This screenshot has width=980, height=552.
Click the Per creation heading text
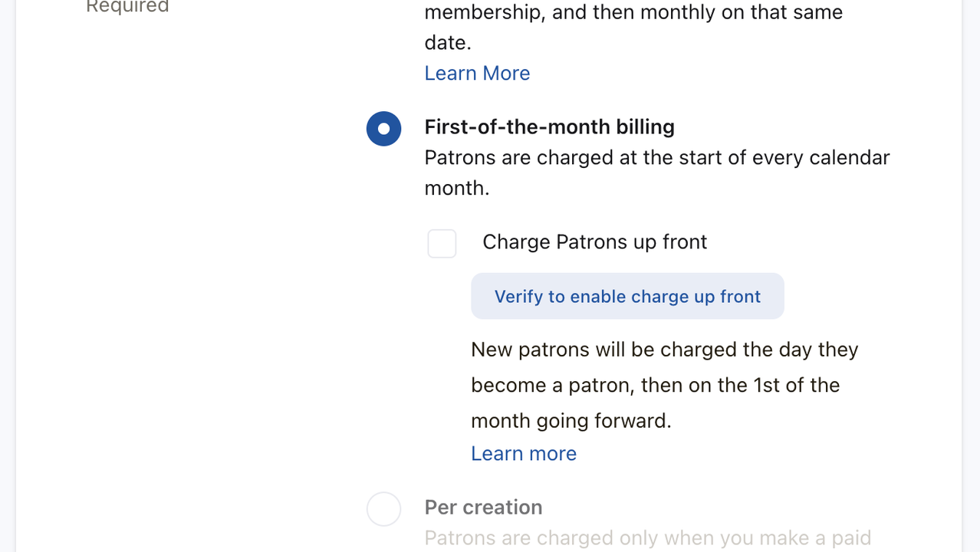(483, 508)
